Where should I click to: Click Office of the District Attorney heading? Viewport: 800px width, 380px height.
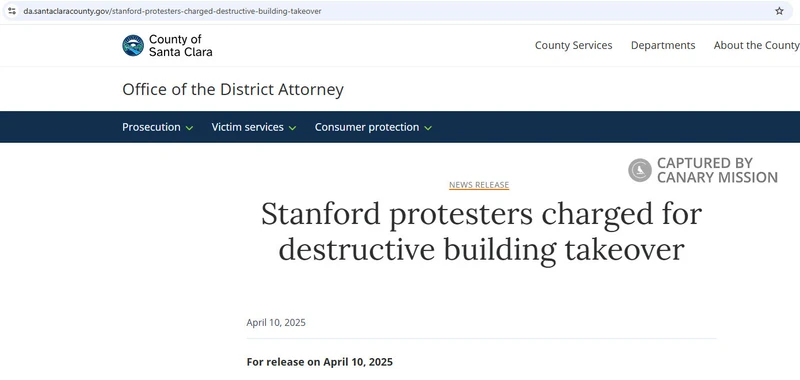pyautogui.click(x=233, y=90)
